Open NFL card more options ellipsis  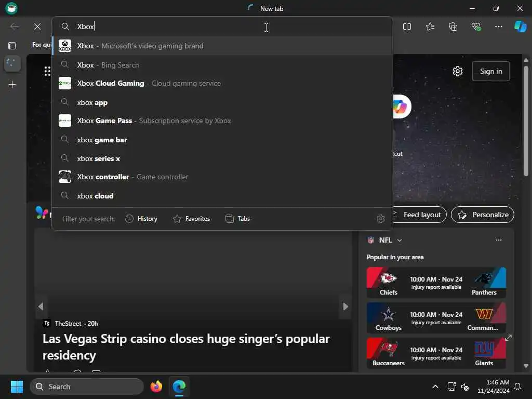coord(498,240)
